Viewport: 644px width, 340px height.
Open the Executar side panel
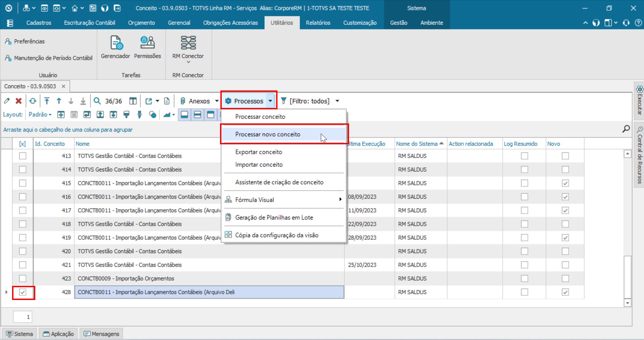click(x=639, y=100)
